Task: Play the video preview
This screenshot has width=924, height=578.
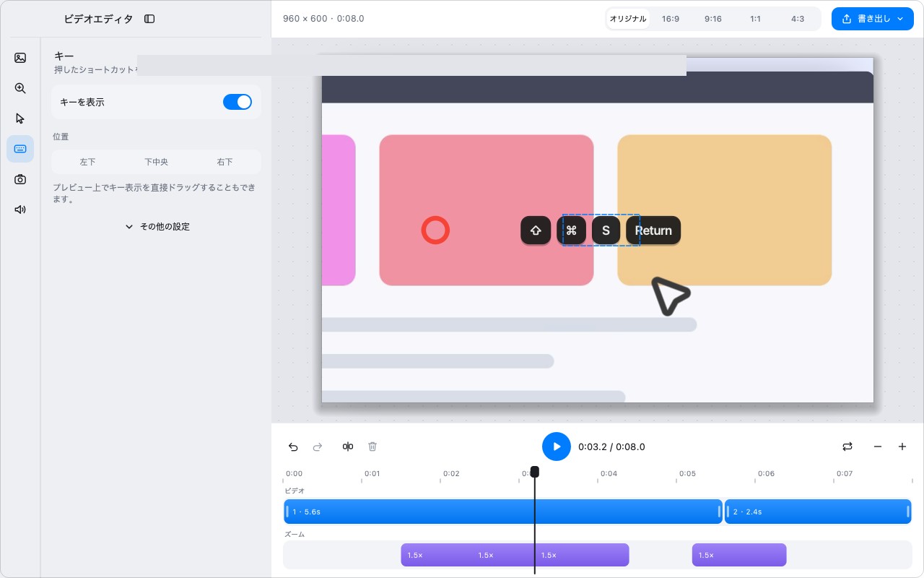Action: (x=557, y=447)
